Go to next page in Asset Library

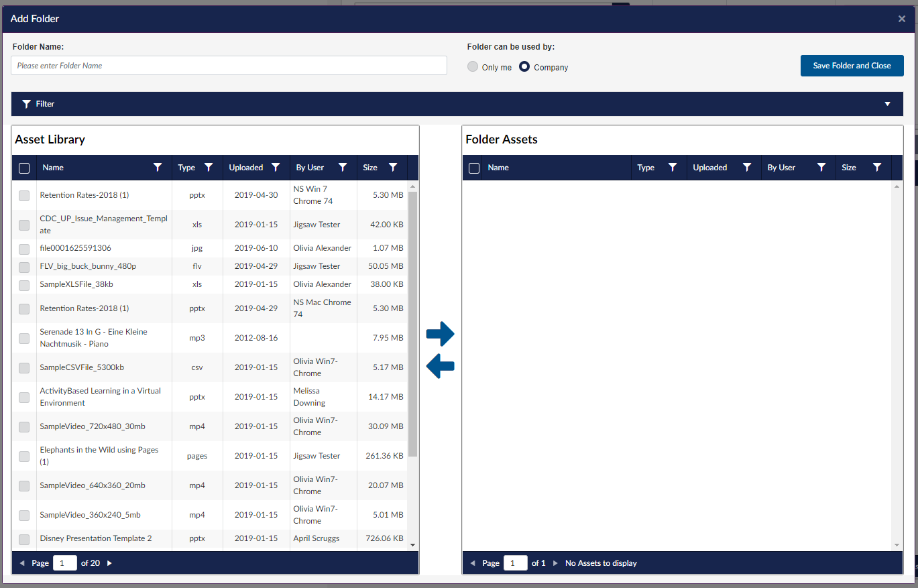(109, 563)
